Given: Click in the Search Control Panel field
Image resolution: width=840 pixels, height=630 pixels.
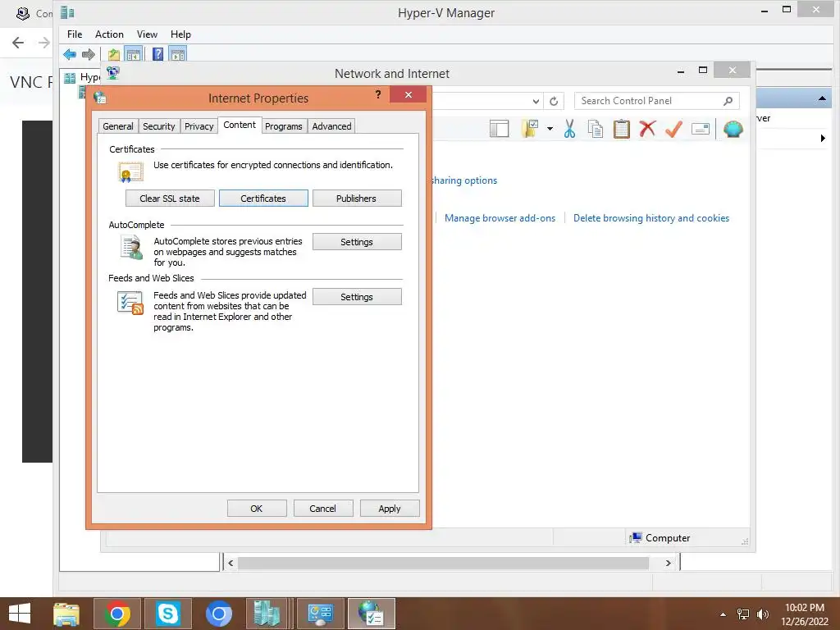Looking at the screenshot, I should tap(657, 101).
